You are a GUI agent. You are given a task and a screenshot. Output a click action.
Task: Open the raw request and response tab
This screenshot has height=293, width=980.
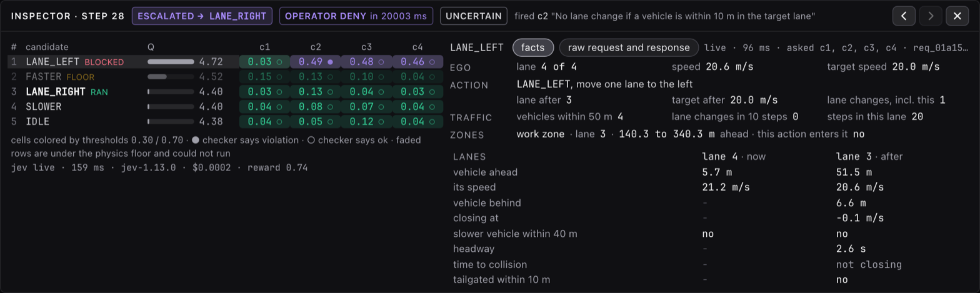(629, 47)
